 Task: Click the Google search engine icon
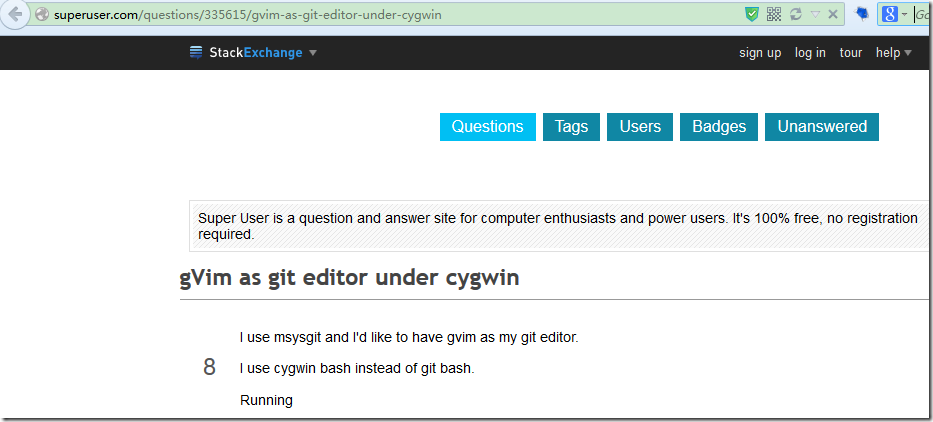pos(889,14)
